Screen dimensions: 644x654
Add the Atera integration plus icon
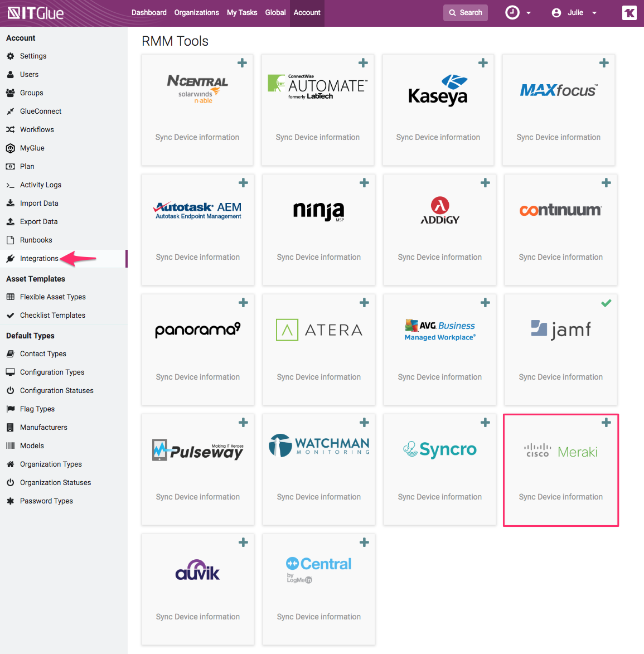[x=364, y=302]
